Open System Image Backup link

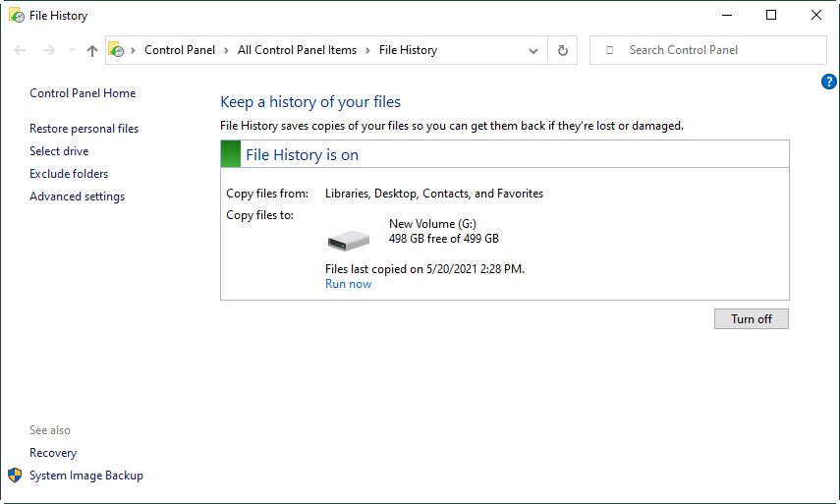pos(85,476)
